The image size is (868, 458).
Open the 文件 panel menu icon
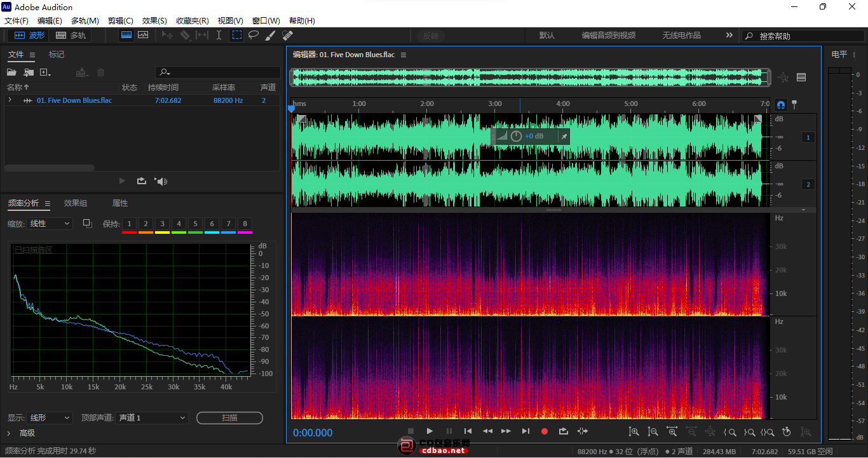tap(32, 55)
